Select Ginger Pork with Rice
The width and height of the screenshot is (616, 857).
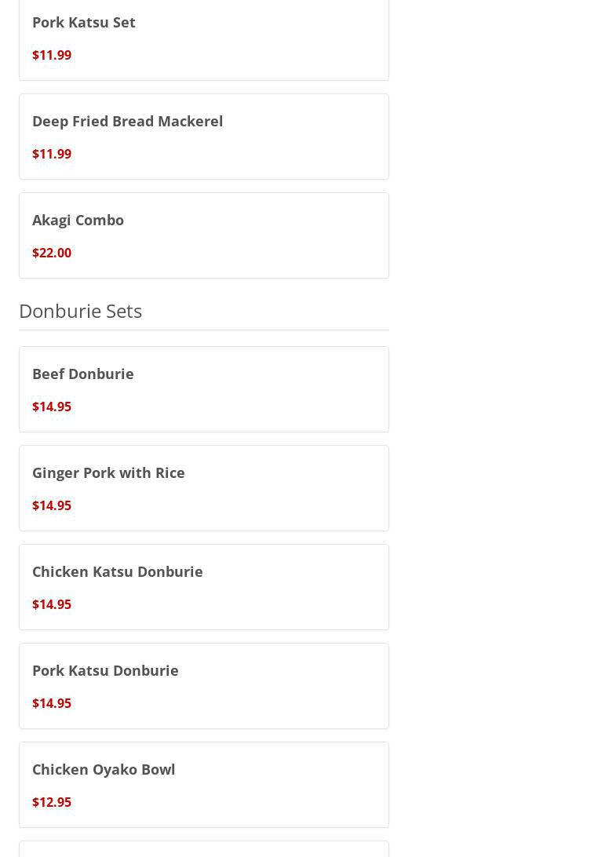108,472
